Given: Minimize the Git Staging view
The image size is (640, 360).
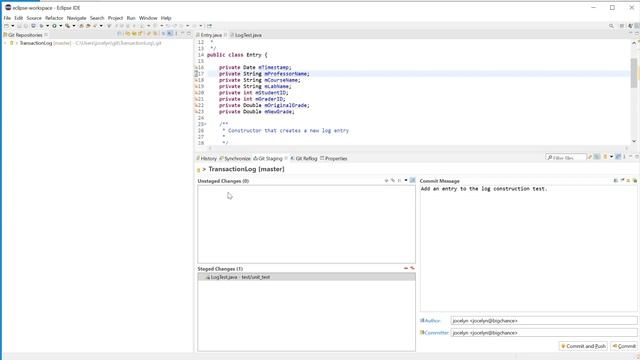Looking at the screenshot, I should (x=630, y=157).
